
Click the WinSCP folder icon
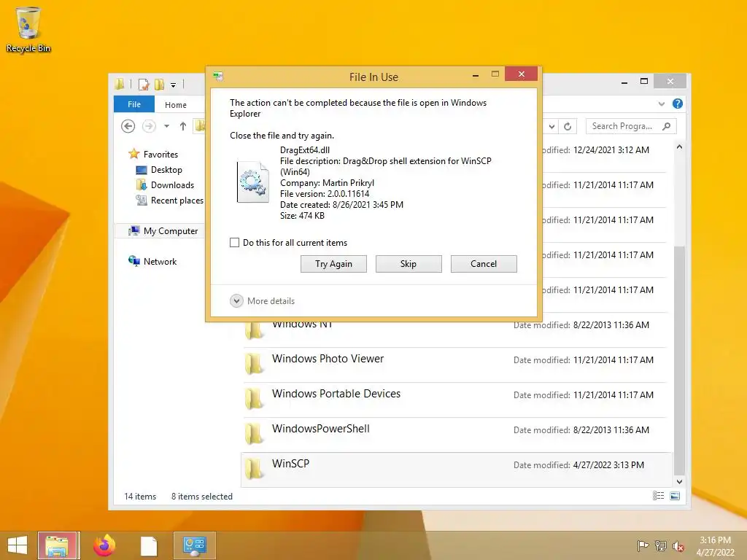pos(254,469)
